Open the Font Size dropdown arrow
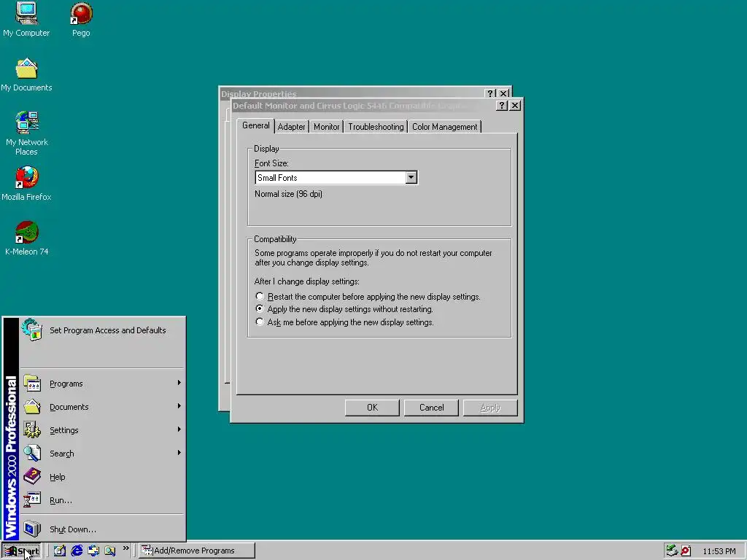747x560 pixels. [x=411, y=178]
